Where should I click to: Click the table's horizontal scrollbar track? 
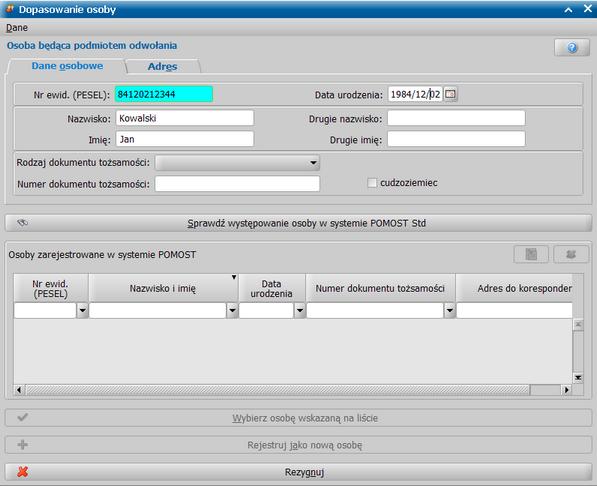[x=278, y=390]
